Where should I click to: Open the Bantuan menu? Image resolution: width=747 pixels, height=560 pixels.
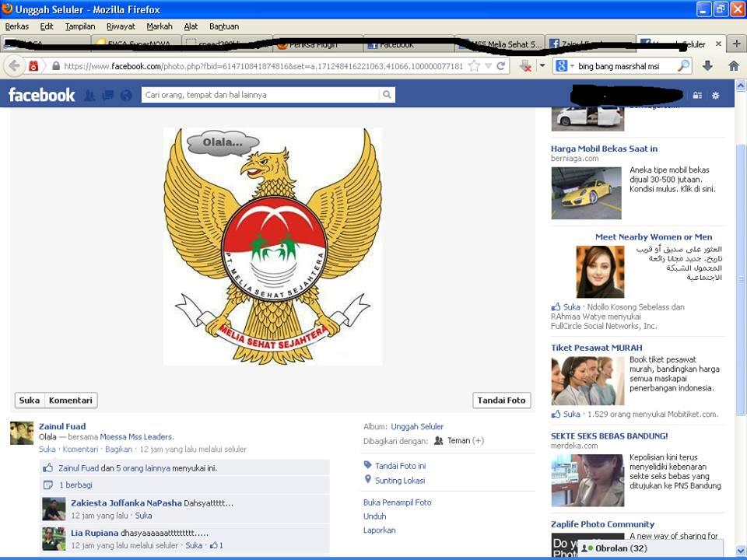tap(224, 26)
